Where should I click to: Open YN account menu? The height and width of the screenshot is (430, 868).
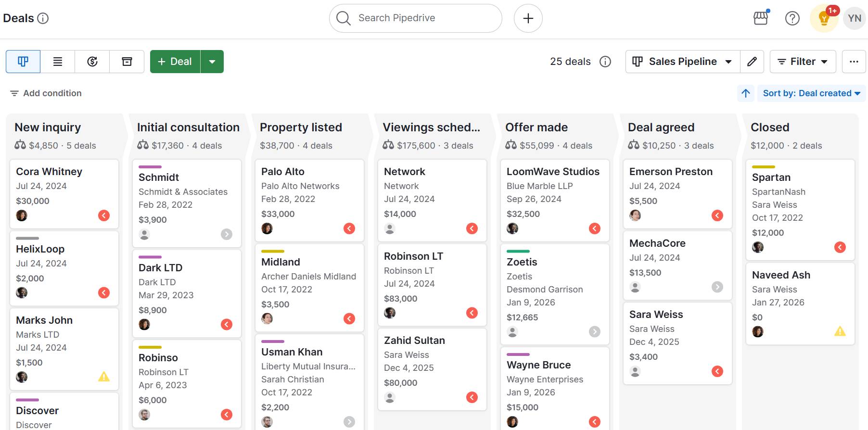coord(855,18)
